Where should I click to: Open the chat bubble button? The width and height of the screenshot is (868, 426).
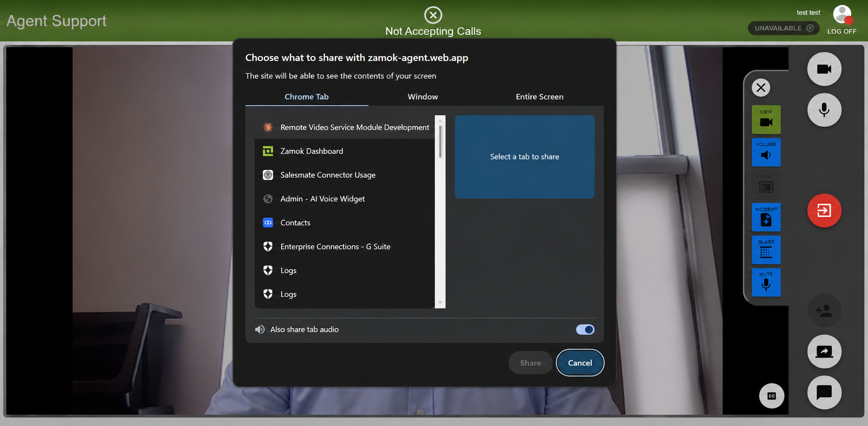[x=824, y=392]
